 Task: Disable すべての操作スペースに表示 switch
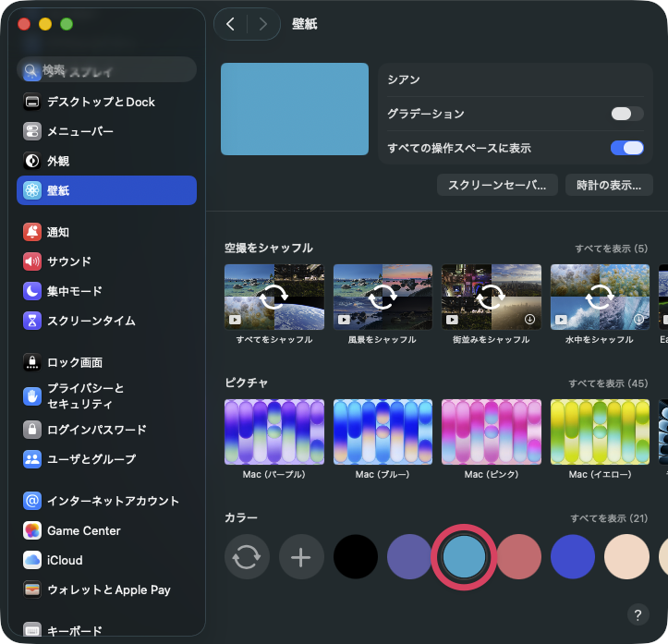click(x=627, y=148)
